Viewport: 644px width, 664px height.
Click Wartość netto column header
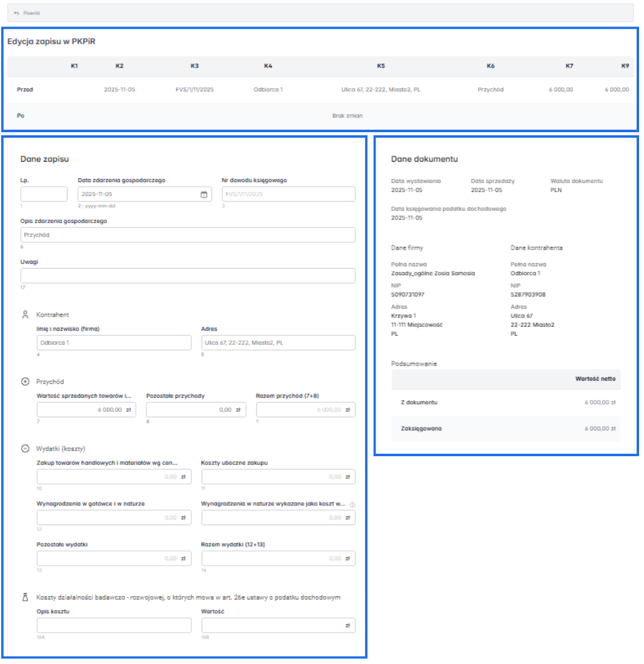(595, 379)
